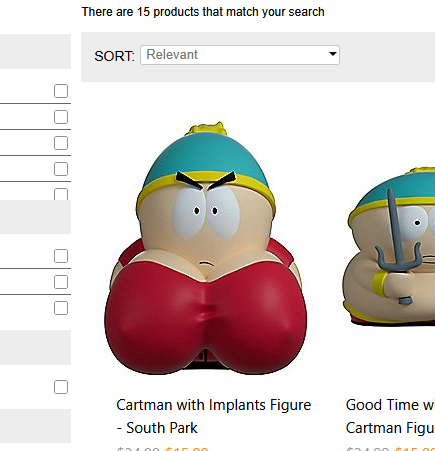The width and height of the screenshot is (435, 451).
Task: Tick the partly hidden fifth checkbox in the top group
Action: pos(61,194)
